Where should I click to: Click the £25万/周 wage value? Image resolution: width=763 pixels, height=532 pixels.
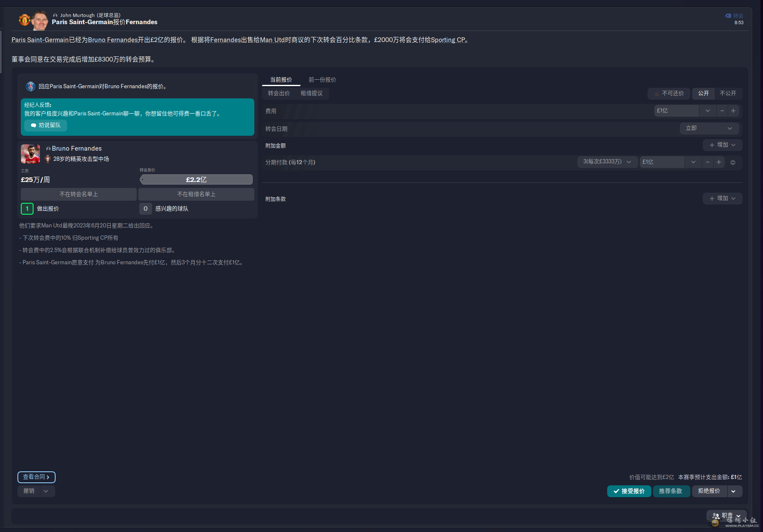click(35, 180)
